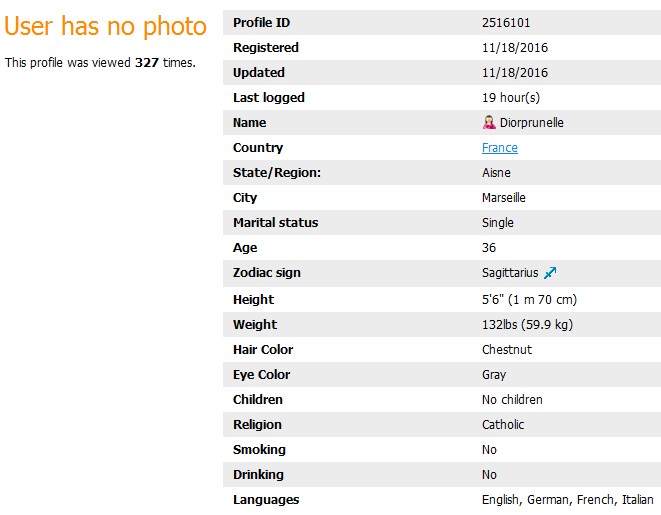The image size is (661, 515).
Task: Click the Last logged value 19 hour(s)
Action: tap(511, 97)
